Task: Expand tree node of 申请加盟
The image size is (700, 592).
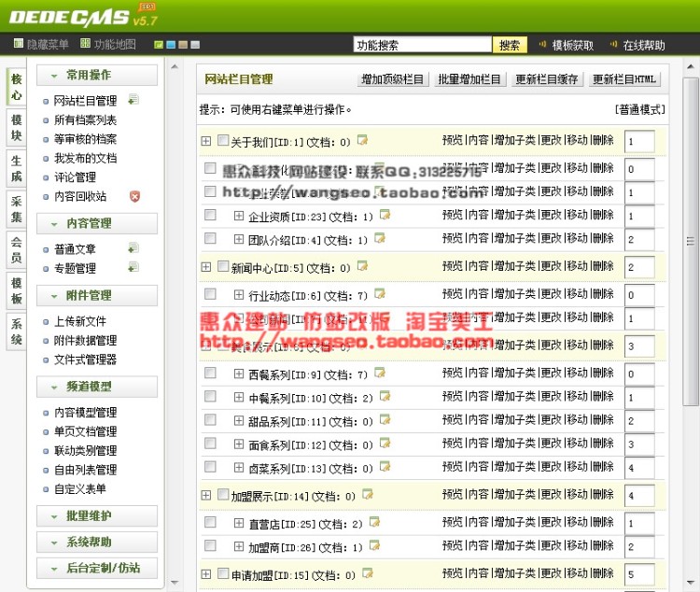Action: (x=206, y=574)
